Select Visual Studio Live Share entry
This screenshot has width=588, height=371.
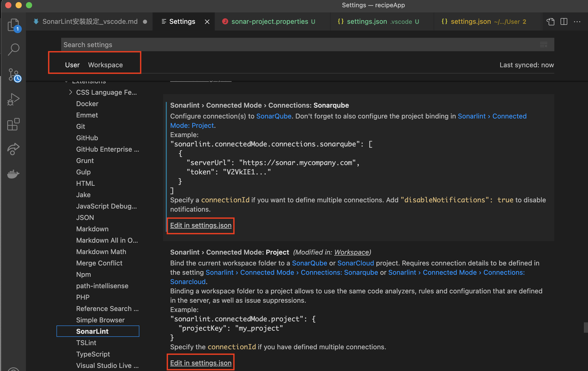pos(107,366)
